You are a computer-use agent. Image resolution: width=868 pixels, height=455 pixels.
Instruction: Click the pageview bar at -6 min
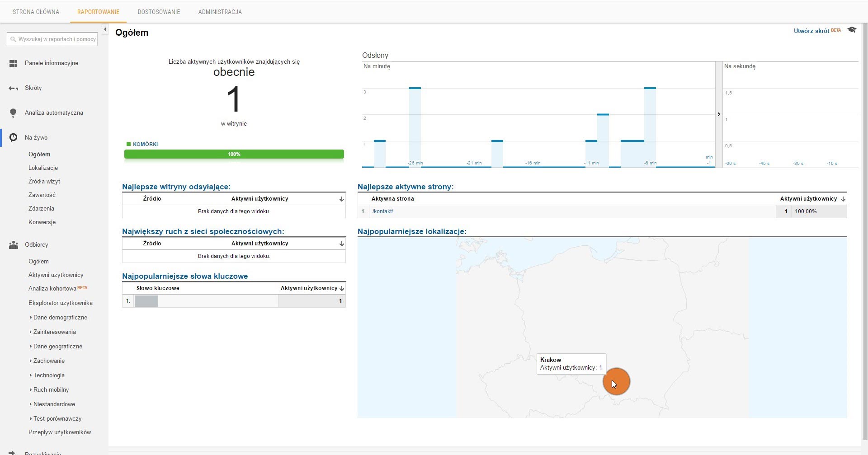(x=650, y=127)
